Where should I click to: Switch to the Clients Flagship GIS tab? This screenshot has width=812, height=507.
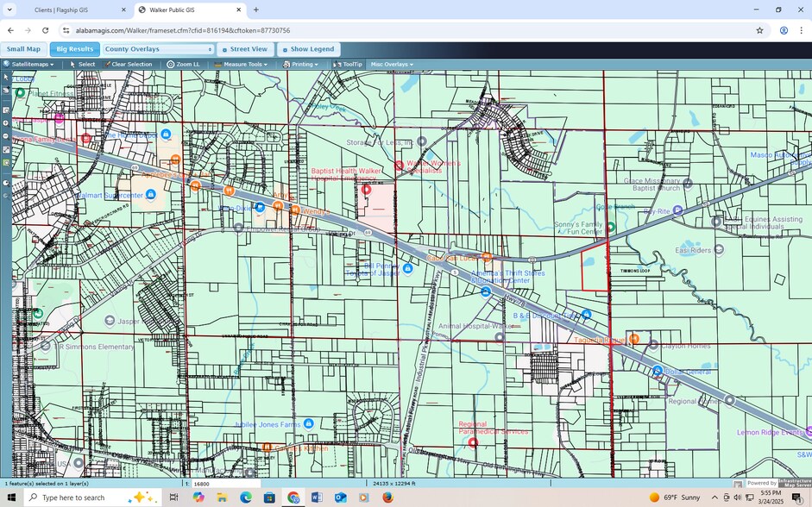pyautogui.click(x=66, y=9)
